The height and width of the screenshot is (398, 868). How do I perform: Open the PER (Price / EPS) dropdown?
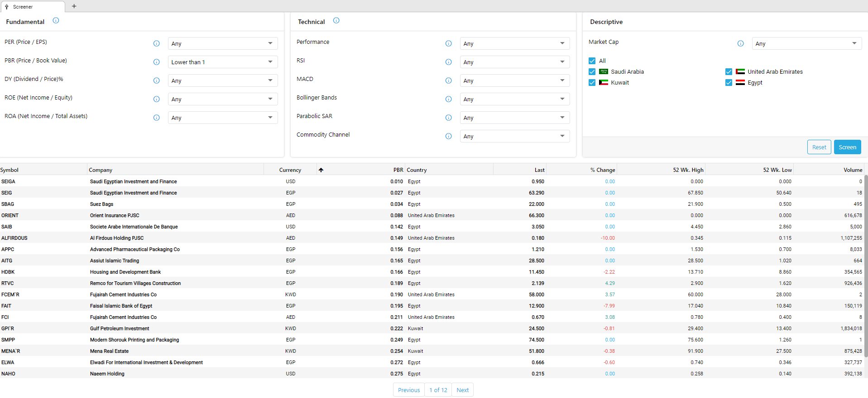(x=222, y=43)
